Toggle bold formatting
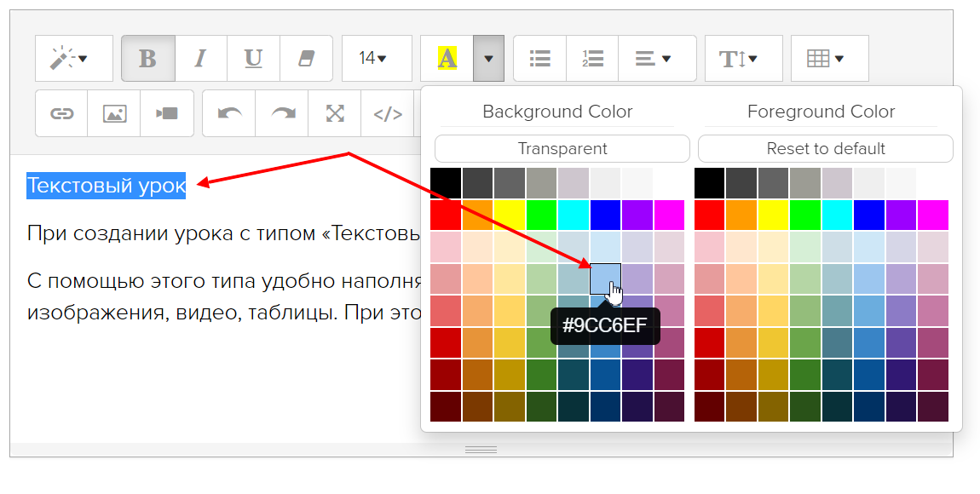This screenshot has width=980, height=494. [148, 59]
